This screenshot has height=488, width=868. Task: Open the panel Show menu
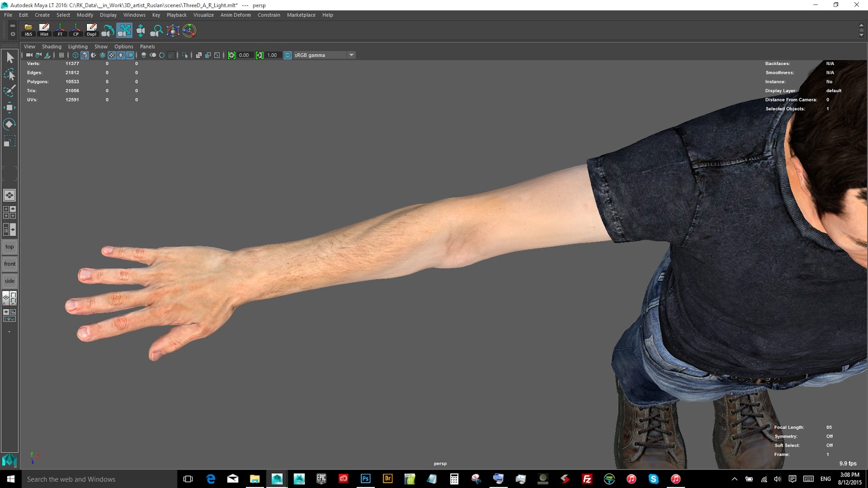pyautogui.click(x=101, y=47)
